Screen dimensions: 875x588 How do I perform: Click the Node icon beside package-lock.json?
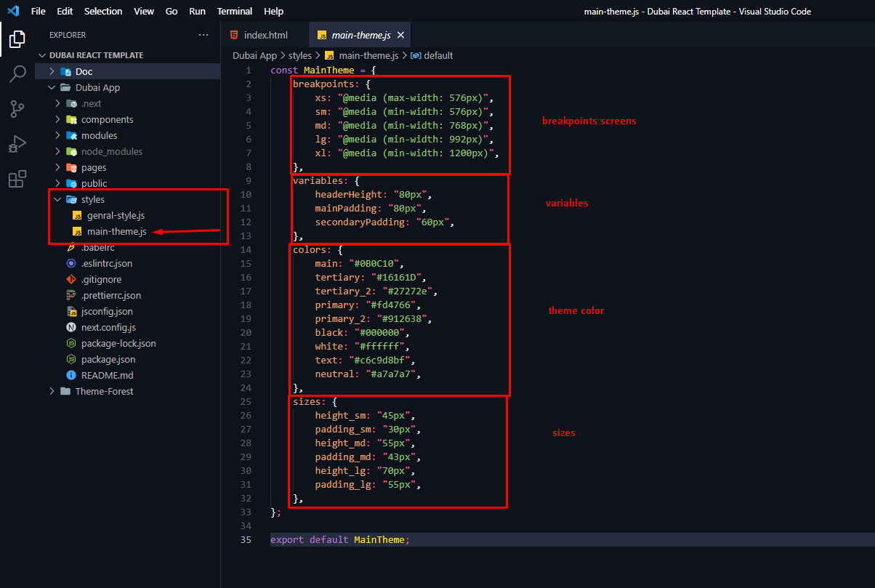pyautogui.click(x=71, y=343)
